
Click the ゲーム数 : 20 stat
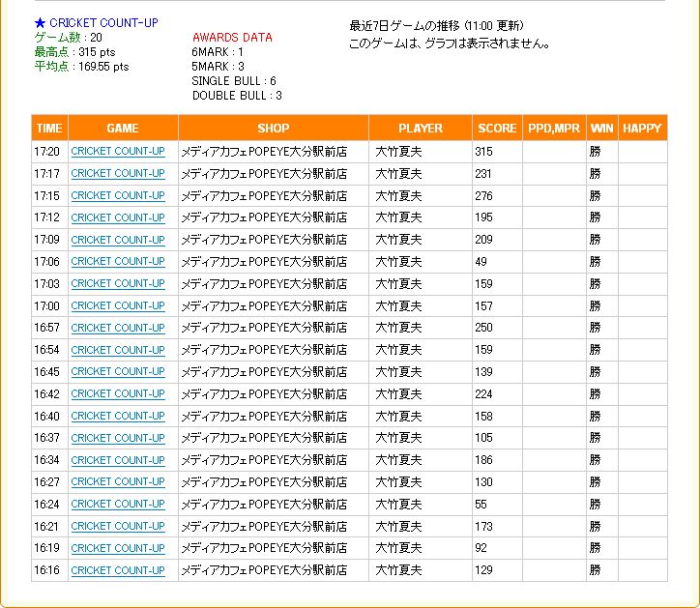(x=69, y=37)
